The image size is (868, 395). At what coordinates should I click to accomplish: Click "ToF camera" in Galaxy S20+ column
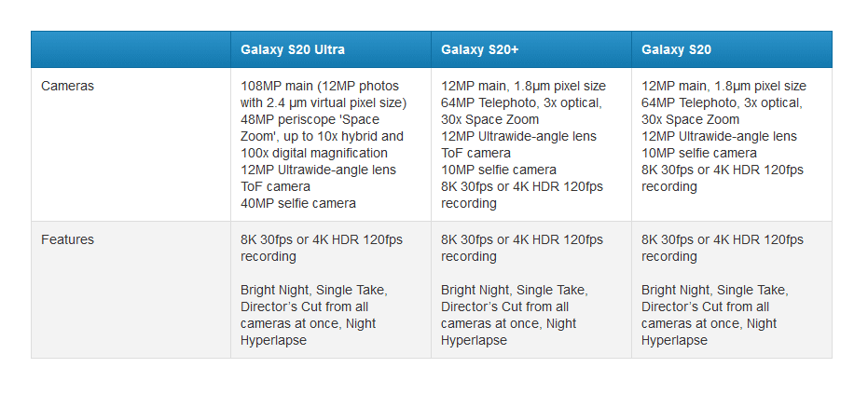(475, 153)
